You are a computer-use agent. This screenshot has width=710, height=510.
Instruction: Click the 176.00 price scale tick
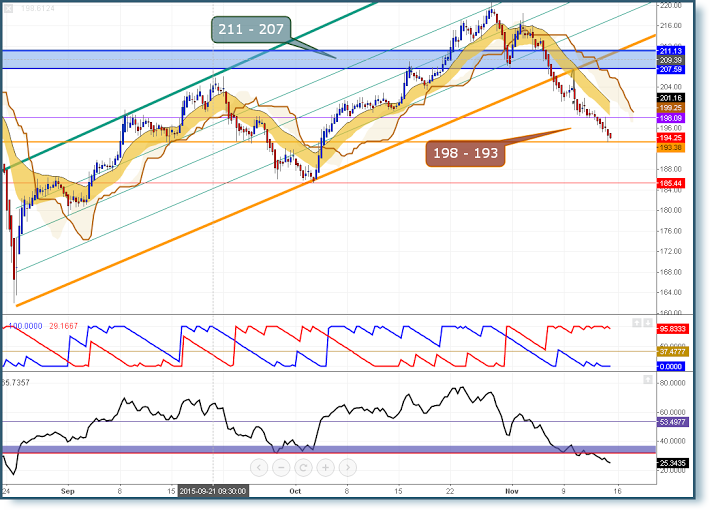click(671, 231)
